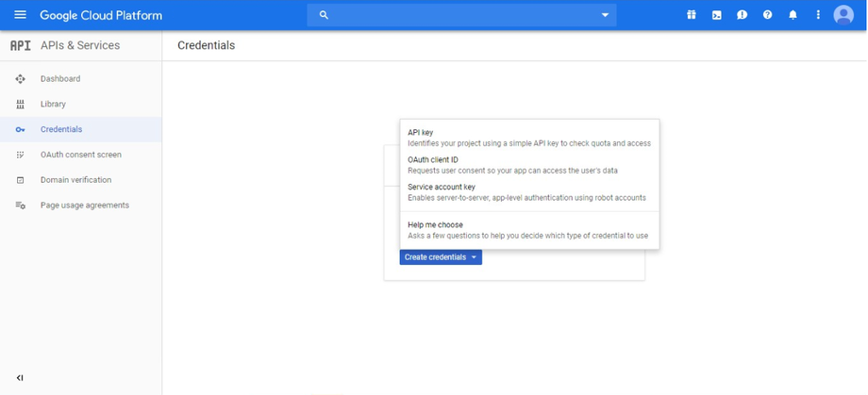868x395 pixels.
Task: Open the APIs & Services heading
Action: pyautogui.click(x=80, y=45)
